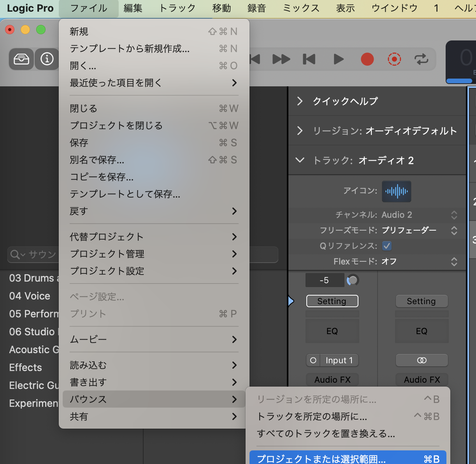This screenshot has height=464, width=476.
Task: Expand the クイックヘルプ section
Action: tap(300, 101)
